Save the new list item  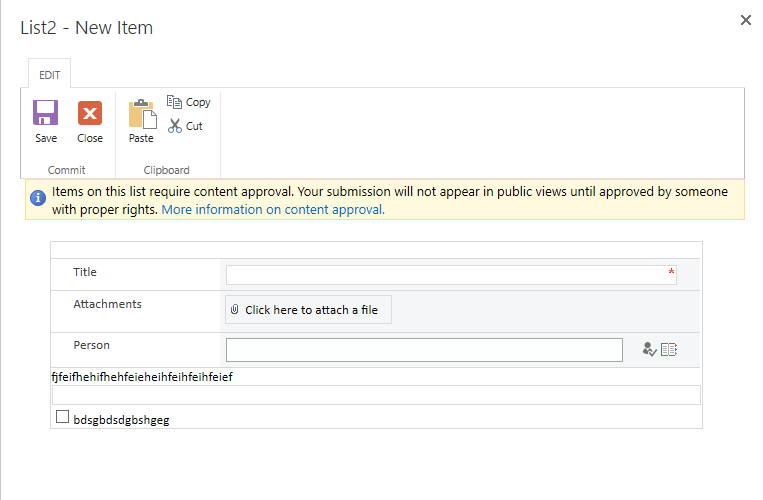pos(46,122)
